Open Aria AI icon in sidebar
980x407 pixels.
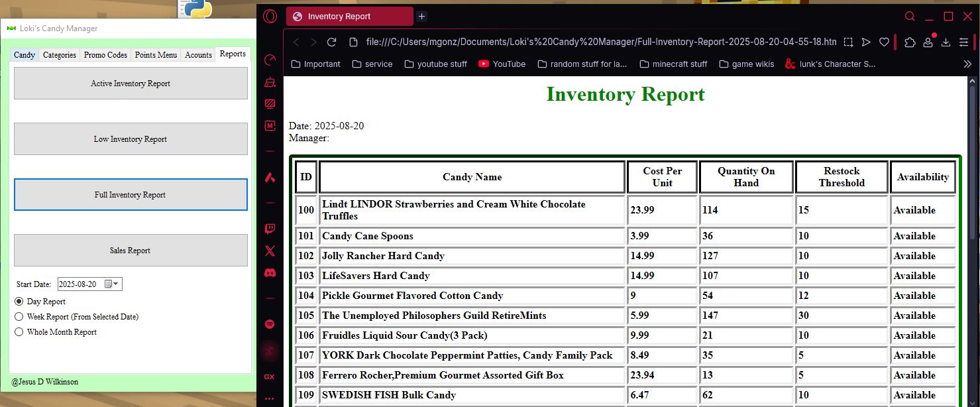point(270,177)
